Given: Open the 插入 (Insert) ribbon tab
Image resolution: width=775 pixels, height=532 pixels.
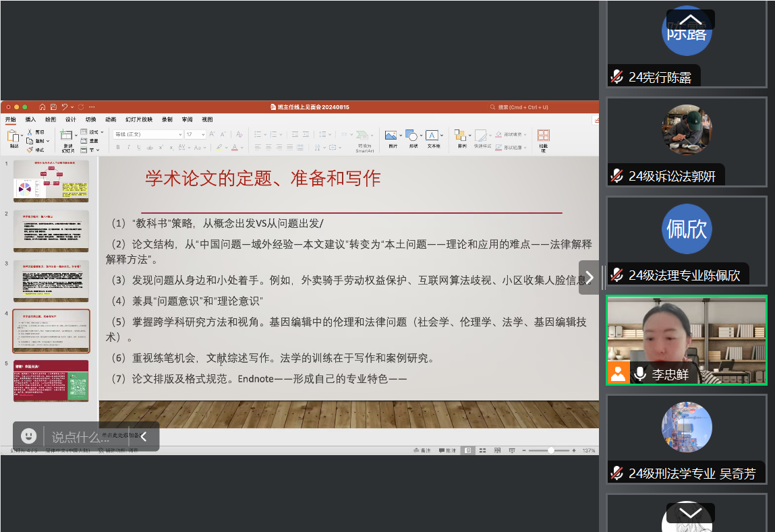Looking at the screenshot, I should (x=31, y=119).
